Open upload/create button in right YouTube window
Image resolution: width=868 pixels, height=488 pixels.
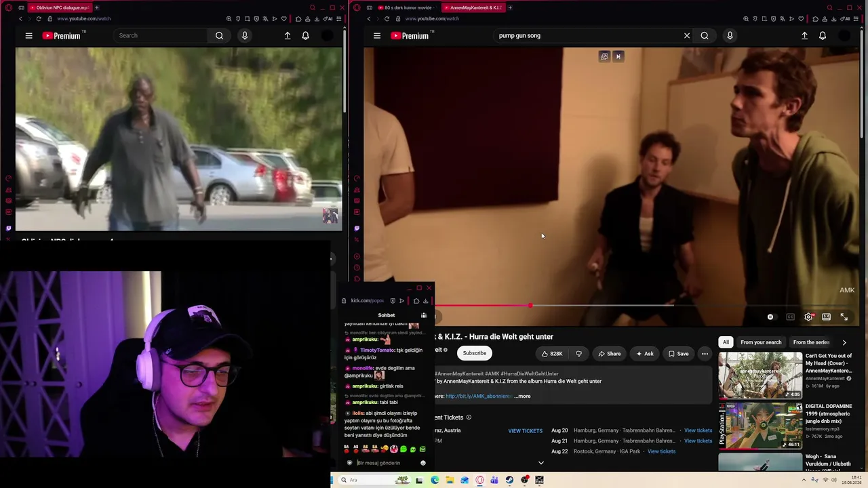[x=804, y=36]
